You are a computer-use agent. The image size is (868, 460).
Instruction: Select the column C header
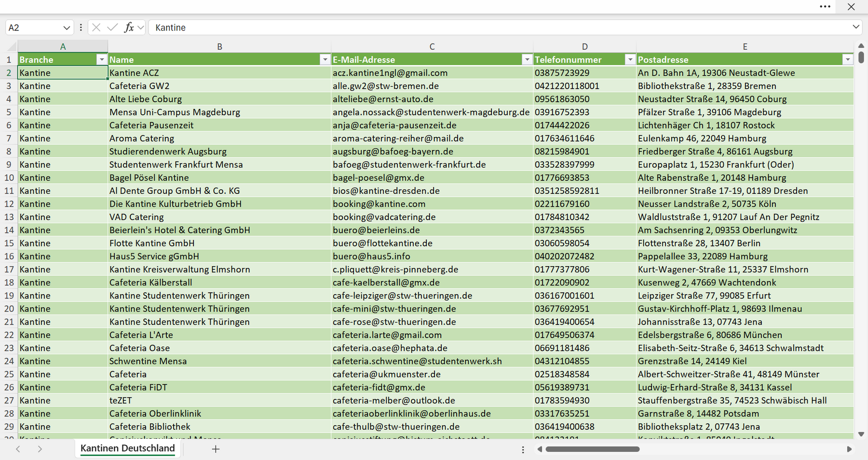point(432,47)
